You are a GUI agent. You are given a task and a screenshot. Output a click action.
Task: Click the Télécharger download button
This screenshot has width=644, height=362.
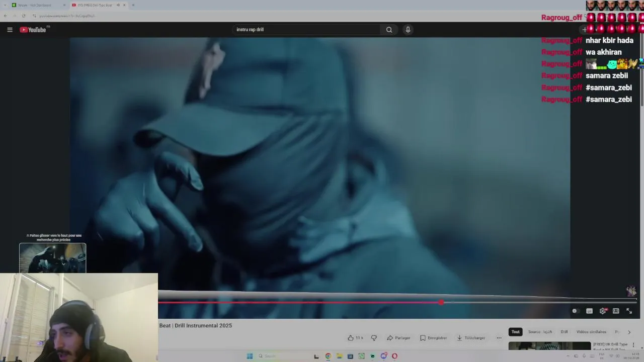click(x=471, y=338)
